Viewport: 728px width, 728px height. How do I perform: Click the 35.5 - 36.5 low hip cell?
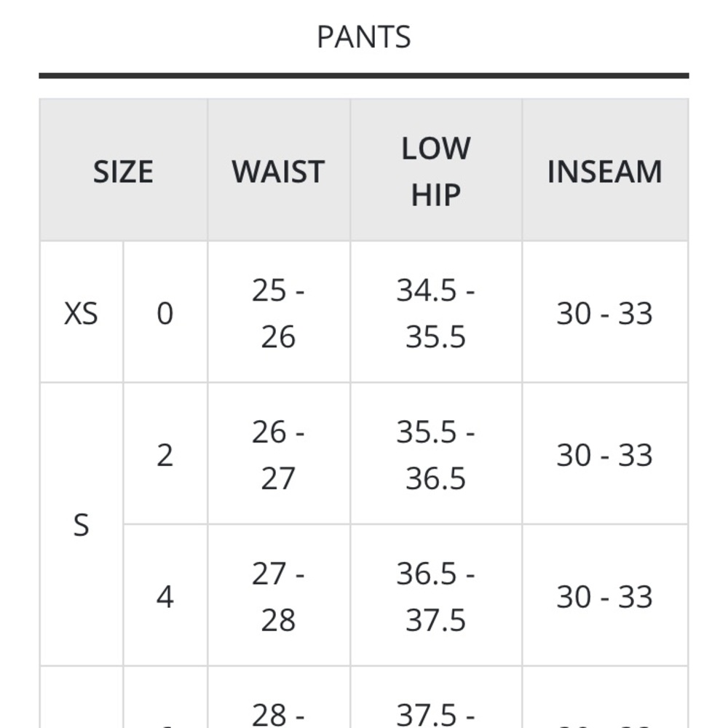436,454
